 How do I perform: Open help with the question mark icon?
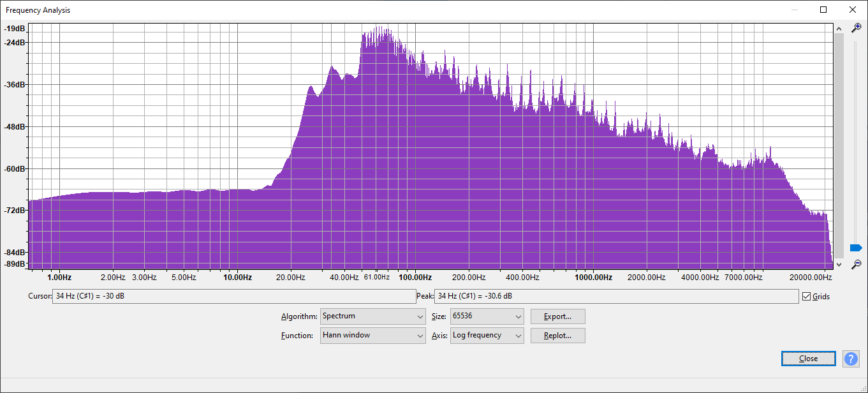click(x=851, y=359)
